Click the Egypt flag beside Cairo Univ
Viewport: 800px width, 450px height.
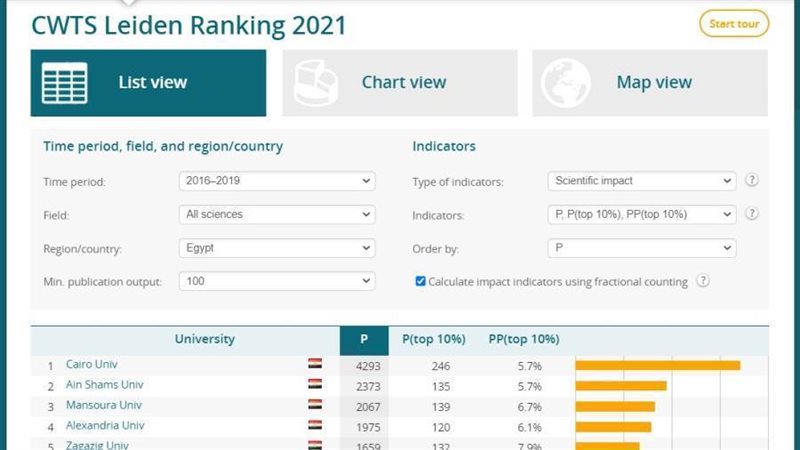pos(315,365)
